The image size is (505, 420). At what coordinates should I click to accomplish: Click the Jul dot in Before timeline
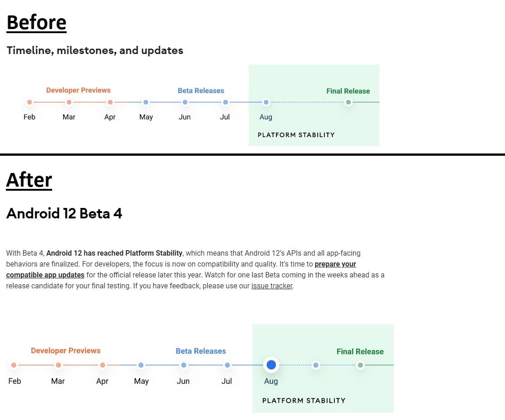tap(226, 102)
